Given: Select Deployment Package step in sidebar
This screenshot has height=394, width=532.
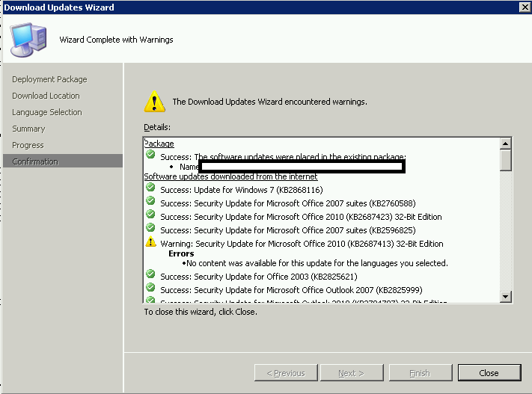Looking at the screenshot, I should (49, 79).
